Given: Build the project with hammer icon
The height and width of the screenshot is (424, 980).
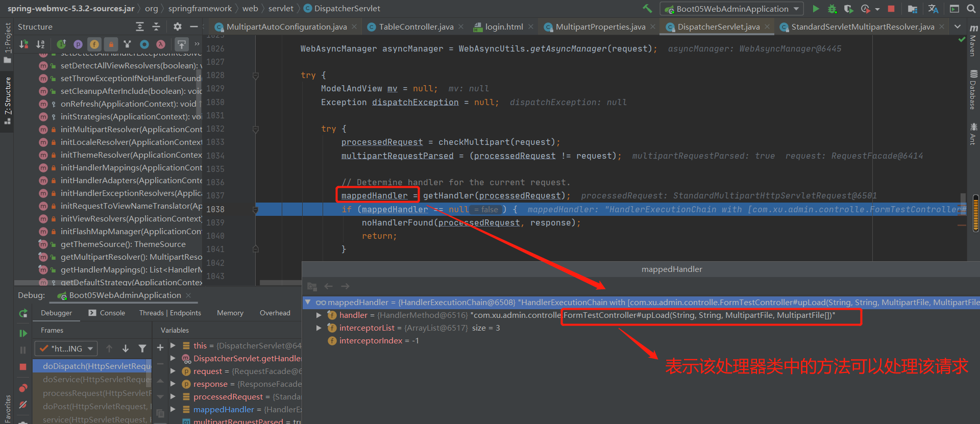Looking at the screenshot, I should point(647,9).
